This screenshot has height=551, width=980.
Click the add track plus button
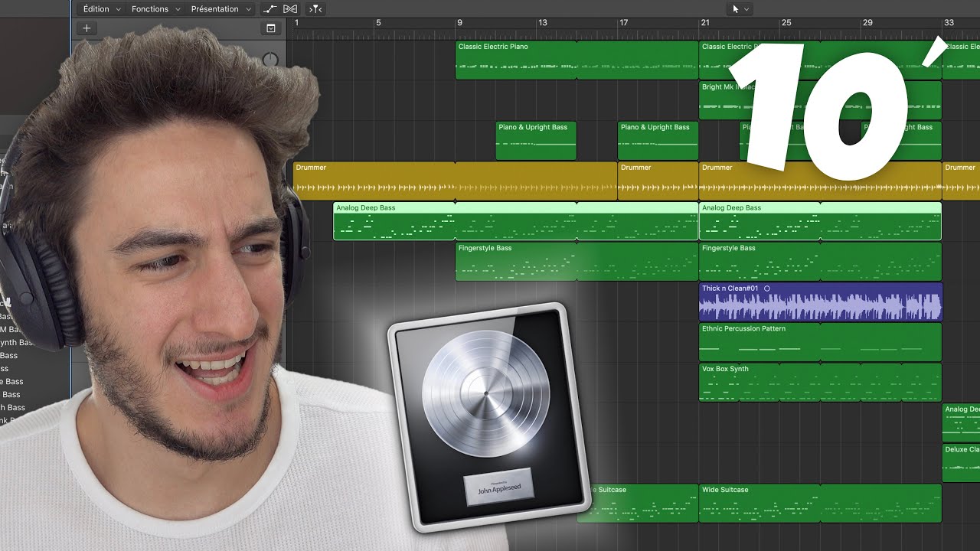click(x=87, y=28)
